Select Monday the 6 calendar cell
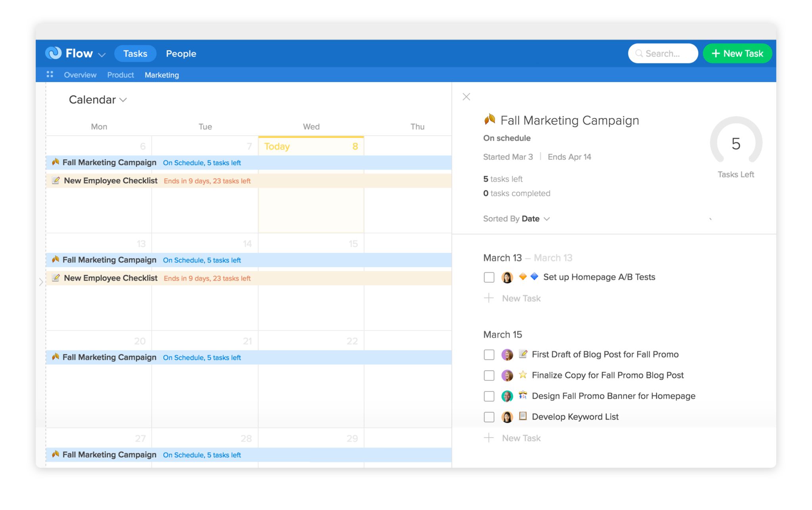The image size is (812, 510). 99,185
